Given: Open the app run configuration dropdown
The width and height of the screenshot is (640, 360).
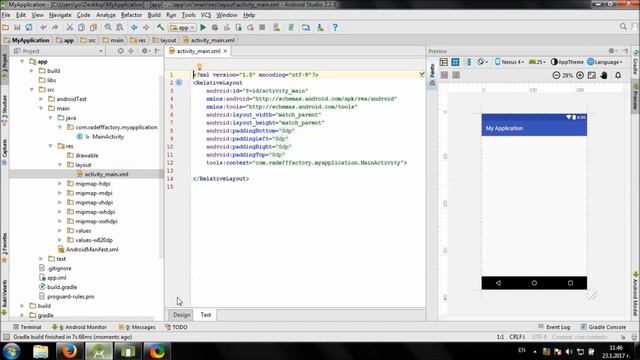Looking at the screenshot, I should pos(182,28).
